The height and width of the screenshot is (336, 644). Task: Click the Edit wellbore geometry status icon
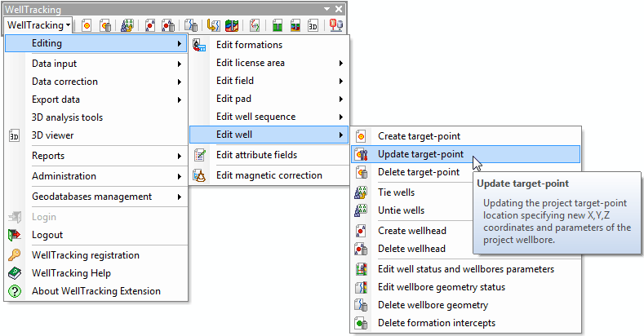tap(361, 288)
